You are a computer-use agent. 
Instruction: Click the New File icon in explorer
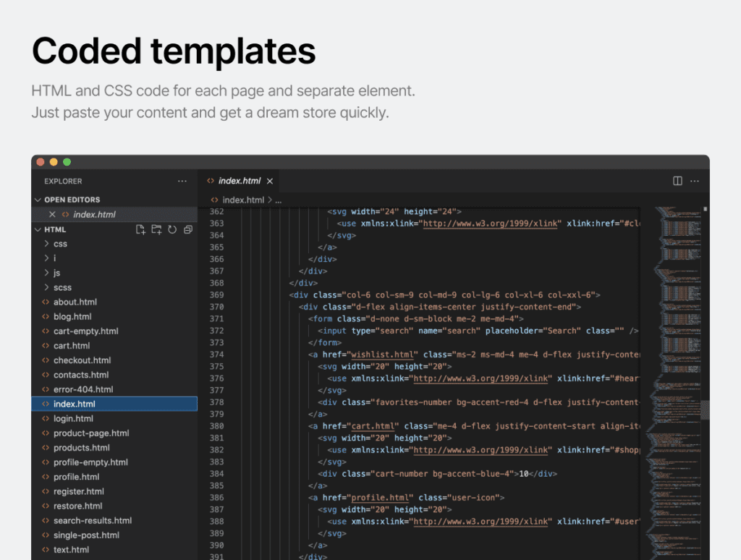pyautogui.click(x=141, y=229)
